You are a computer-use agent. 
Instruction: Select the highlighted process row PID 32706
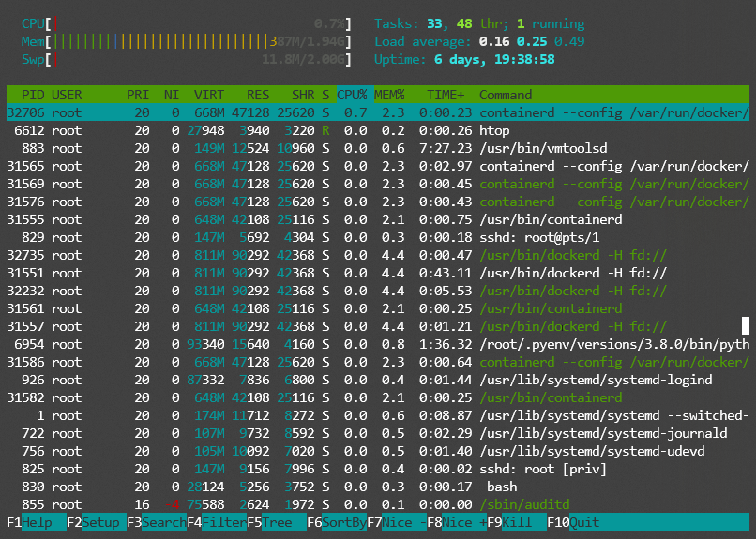[378, 112]
